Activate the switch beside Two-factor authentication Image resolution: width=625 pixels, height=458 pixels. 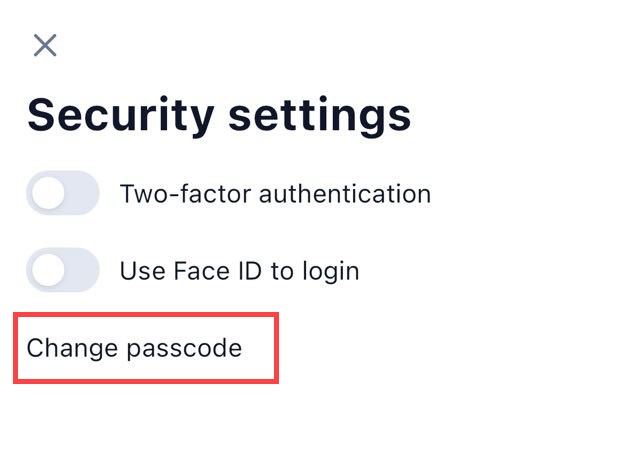[63, 193]
